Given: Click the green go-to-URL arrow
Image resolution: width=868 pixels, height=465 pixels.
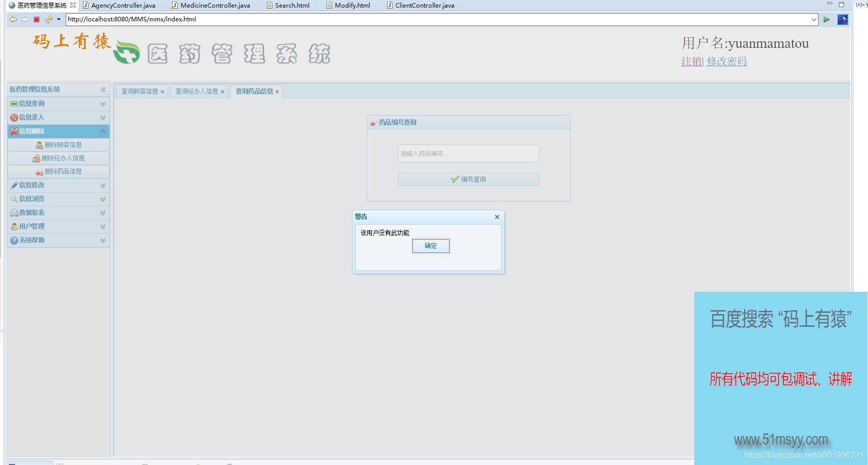Looking at the screenshot, I should click(827, 19).
